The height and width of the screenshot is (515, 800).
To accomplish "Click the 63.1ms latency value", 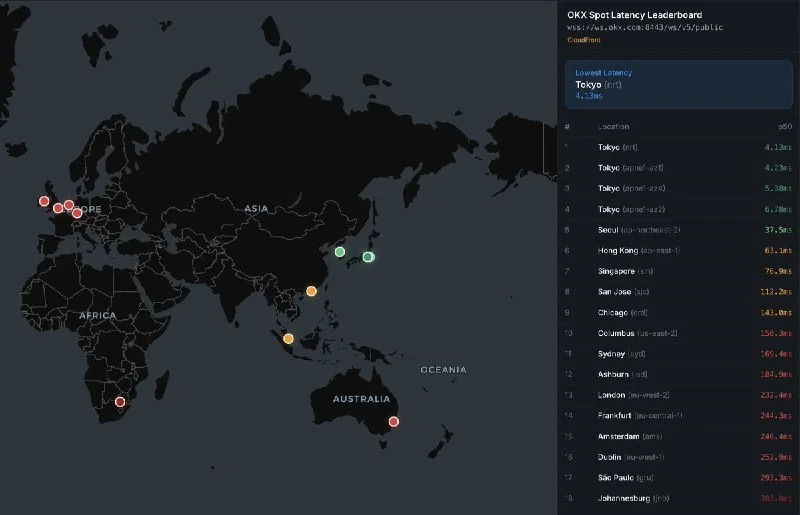I will tap(778, 251).
